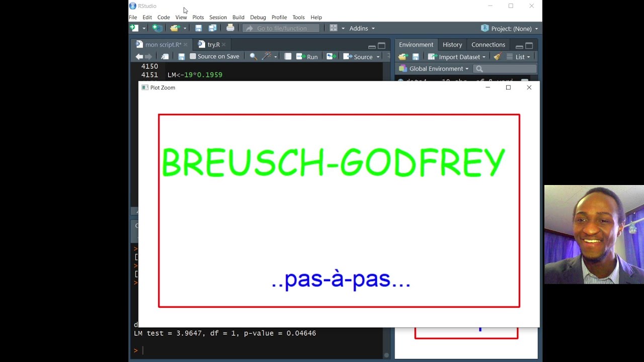Open the Addins dropdown

tap(362, 28)
